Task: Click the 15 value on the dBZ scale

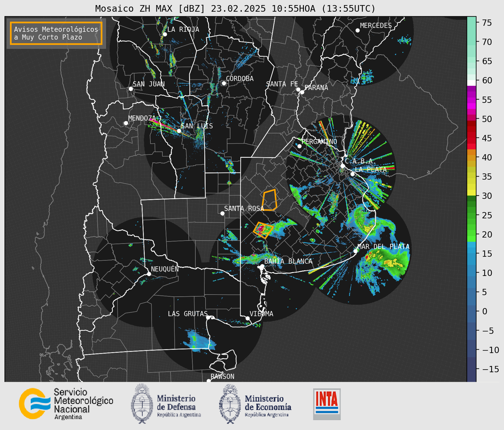Action: pyautogui.click(x=487, y=254)
